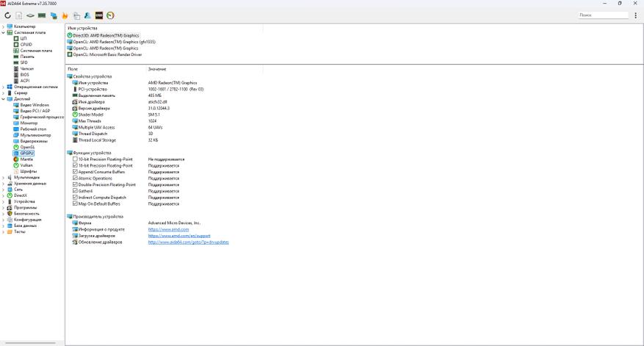The width and height of the screenshot is (644, 346).
Task: Click Double-Precision Floating-Point checkbox
Action: click(75, 184)
